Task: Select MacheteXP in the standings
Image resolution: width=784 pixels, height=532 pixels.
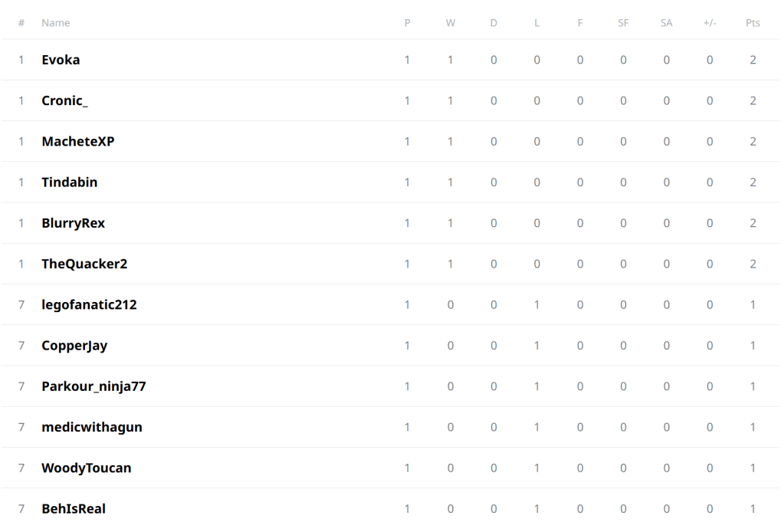Action: [x=77, y=141]
